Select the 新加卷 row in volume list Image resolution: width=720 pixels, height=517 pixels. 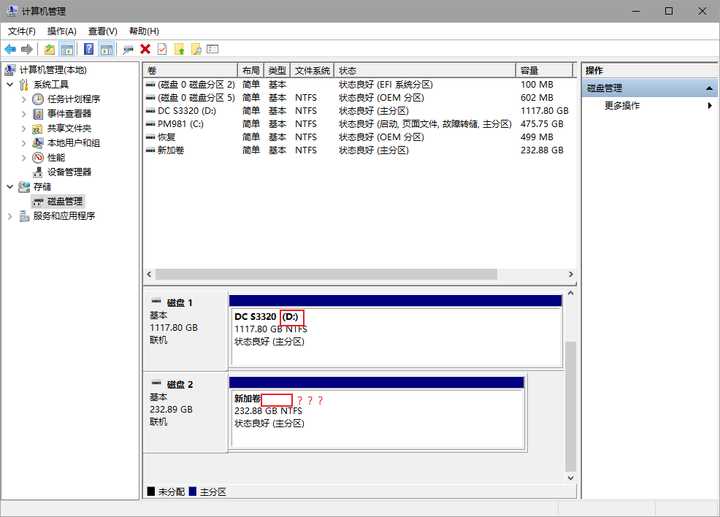[360, 150]
